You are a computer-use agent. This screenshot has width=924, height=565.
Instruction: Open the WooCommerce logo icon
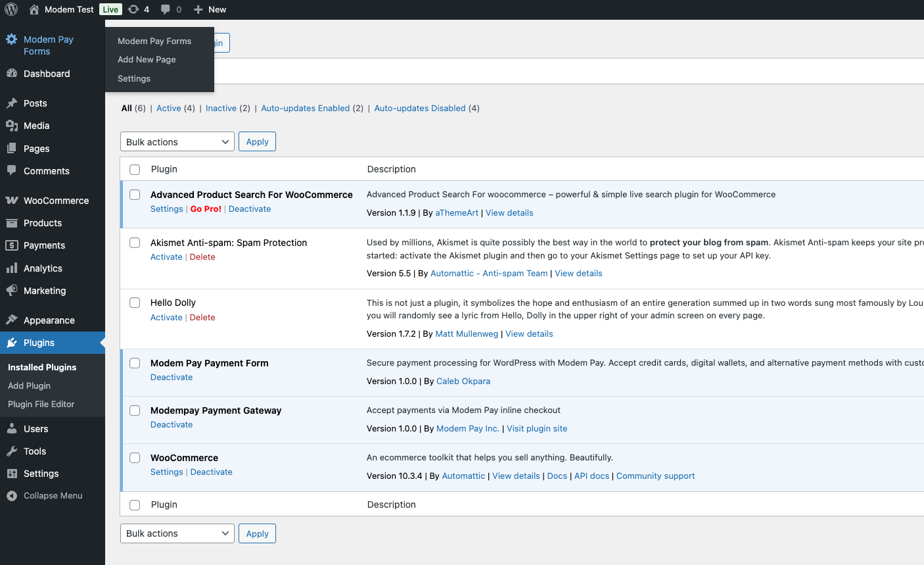click(12, 201)
